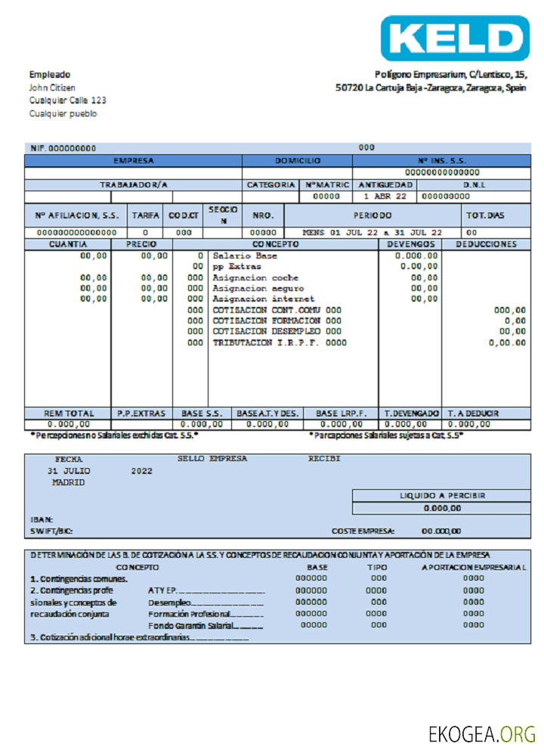Select the Polígono Empresarium address line
This screenshot has height=756, width=544.
click(x=451, y=74)
